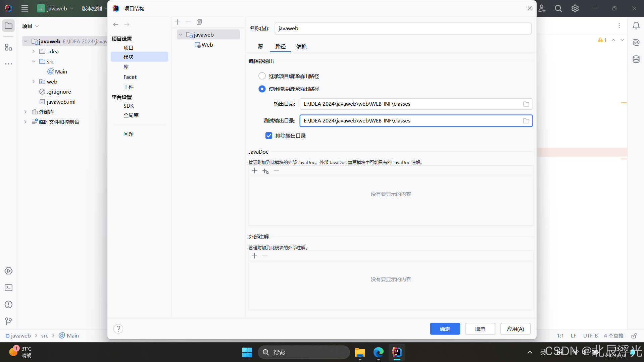Select javaweb.iml file in tree
This screenshot has width=644, height=362.
[57, 102]
